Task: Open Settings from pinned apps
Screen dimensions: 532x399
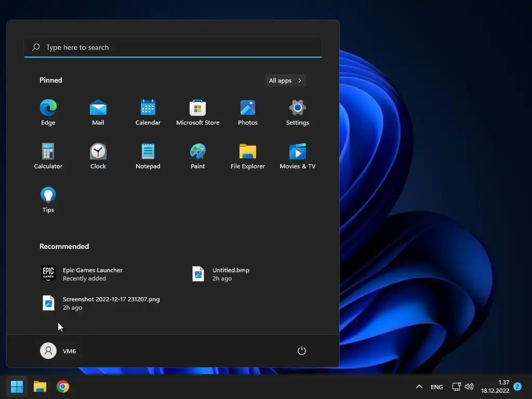Action: point(298,113)
